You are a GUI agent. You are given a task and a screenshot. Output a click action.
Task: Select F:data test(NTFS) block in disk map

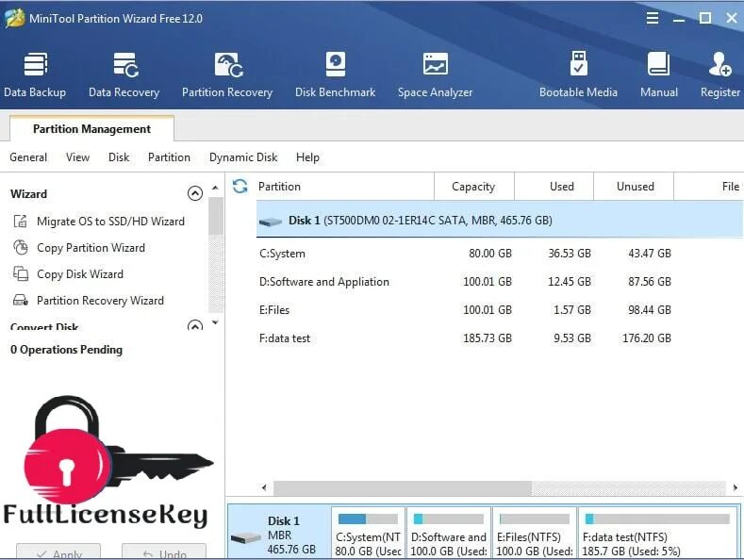pyautogui.click(x=658, y=533)
